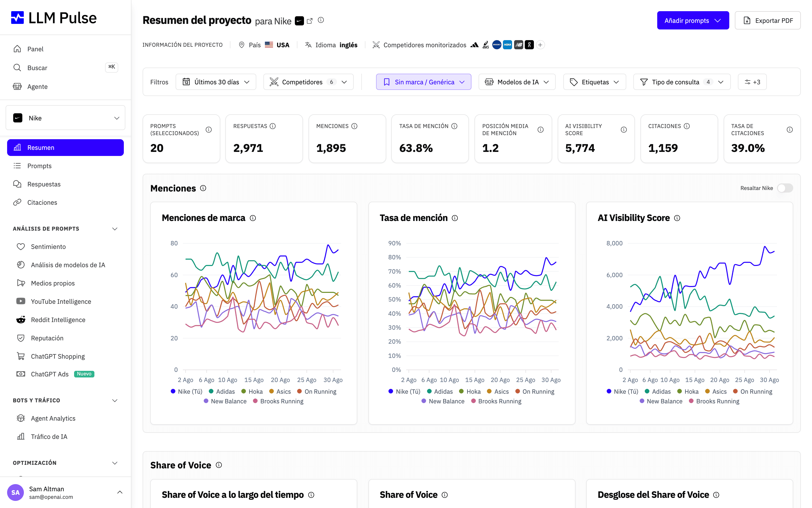Open Citaciones in the sidebar
812x508 pixels.
coord(65,203)
